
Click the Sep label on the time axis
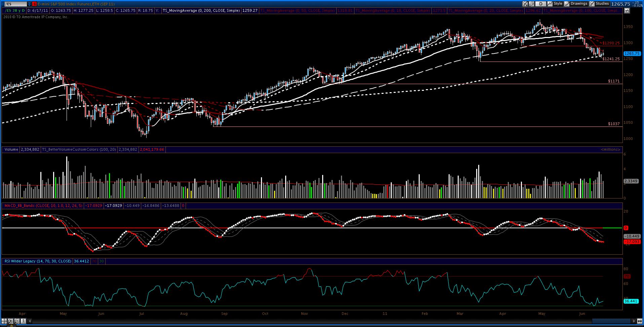224,314
